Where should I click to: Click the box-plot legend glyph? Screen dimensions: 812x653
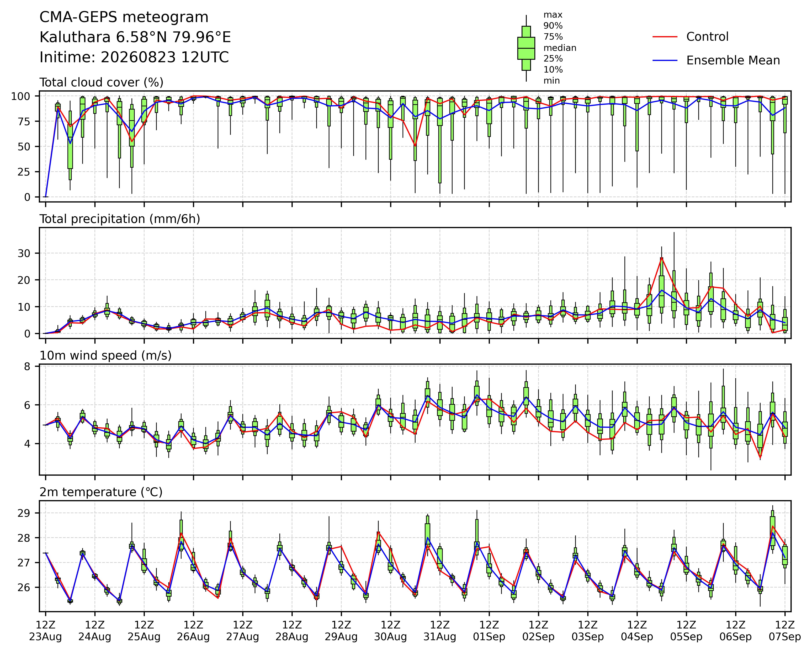click(x=526, y=48)
